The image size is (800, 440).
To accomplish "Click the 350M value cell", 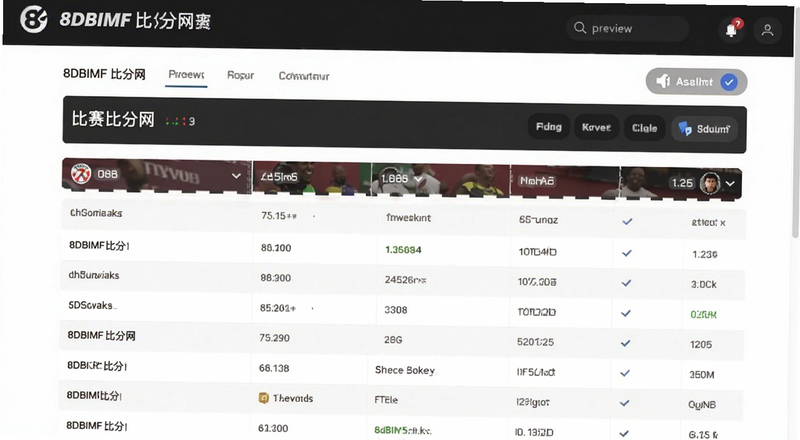I will coord(702,375).
